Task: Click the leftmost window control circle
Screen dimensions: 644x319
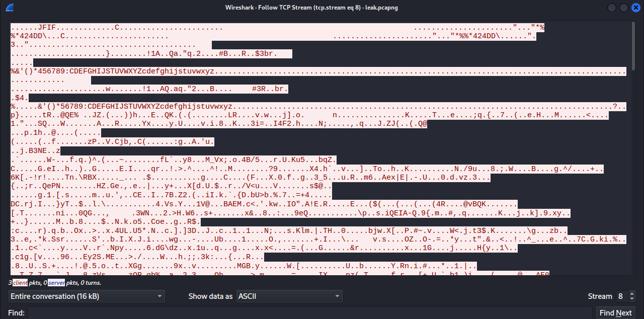Action: point(611,7)
